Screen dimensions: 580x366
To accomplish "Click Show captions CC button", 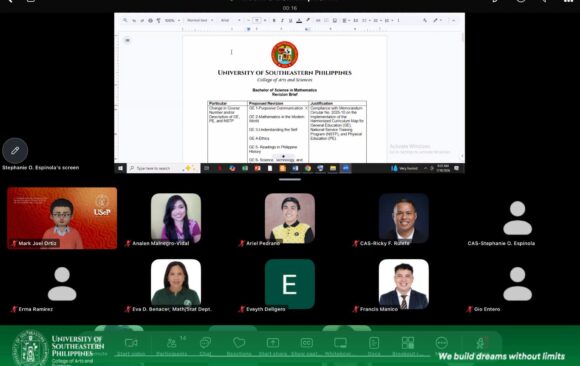I will (307, 346).
